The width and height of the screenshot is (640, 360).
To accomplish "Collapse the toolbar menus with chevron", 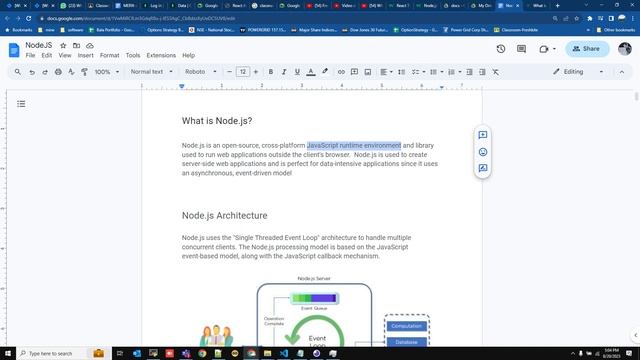I will 622,72.
